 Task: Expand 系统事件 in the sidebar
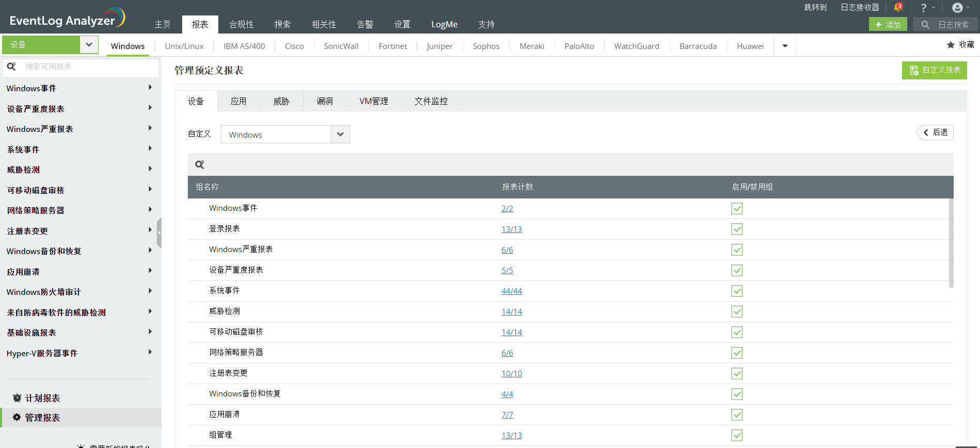(x=150, y=148)
